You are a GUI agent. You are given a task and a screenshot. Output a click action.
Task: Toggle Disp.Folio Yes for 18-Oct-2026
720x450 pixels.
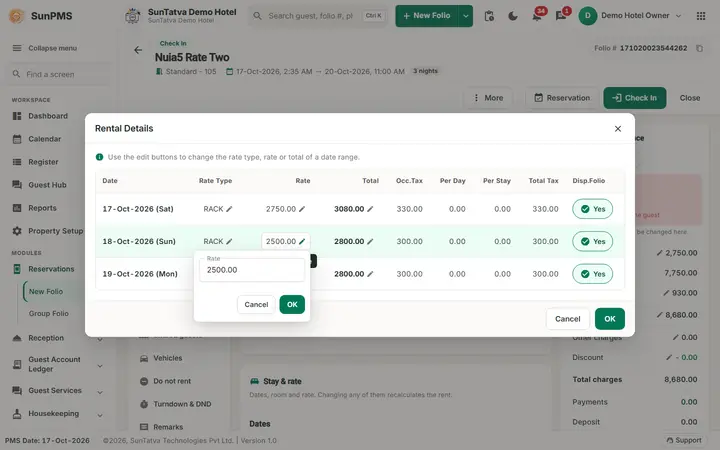592,242
